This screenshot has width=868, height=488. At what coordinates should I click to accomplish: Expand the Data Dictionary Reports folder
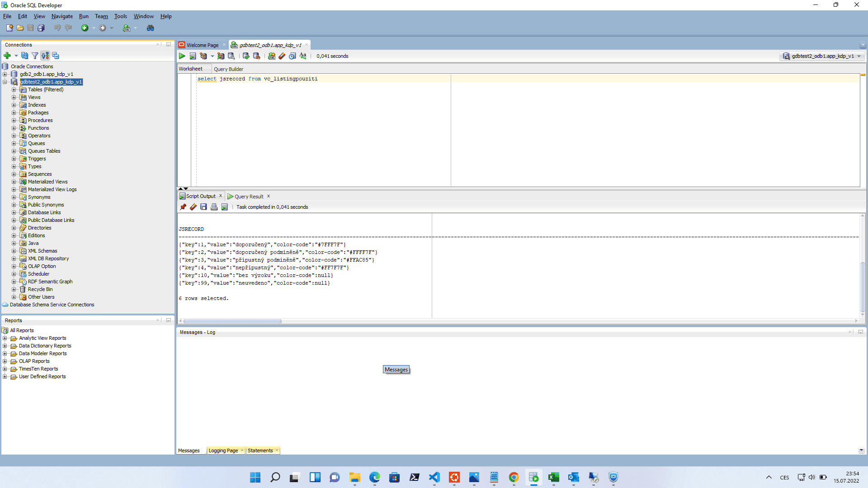point(5,346)
